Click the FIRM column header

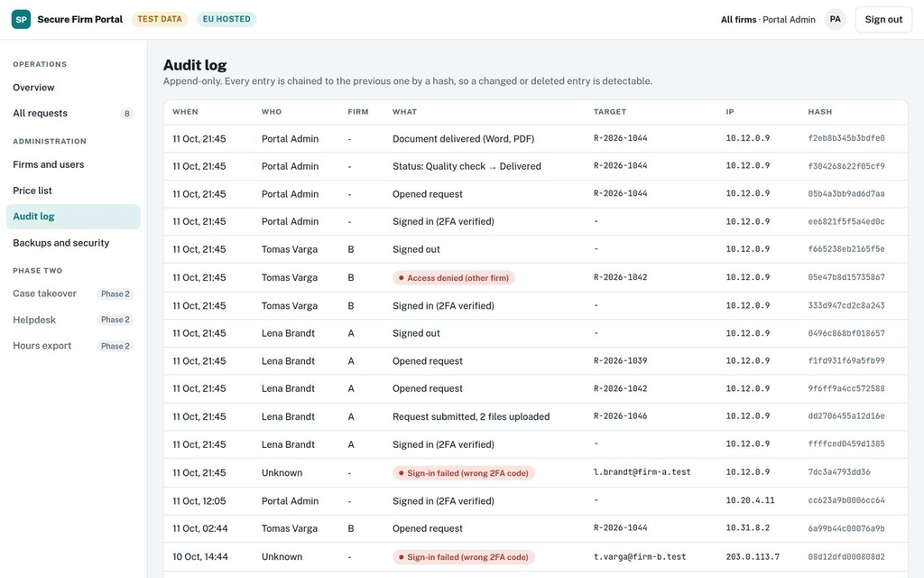[357, 111]
